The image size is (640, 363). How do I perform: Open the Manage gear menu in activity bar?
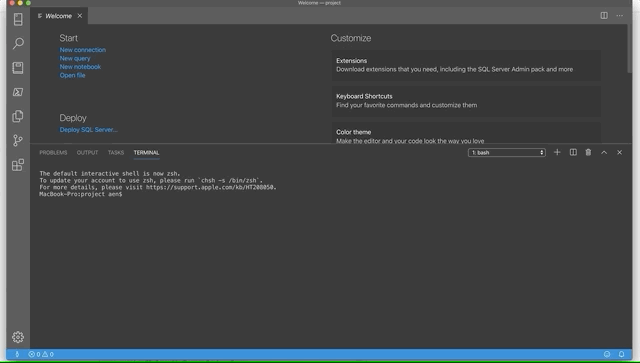[18, 337]
